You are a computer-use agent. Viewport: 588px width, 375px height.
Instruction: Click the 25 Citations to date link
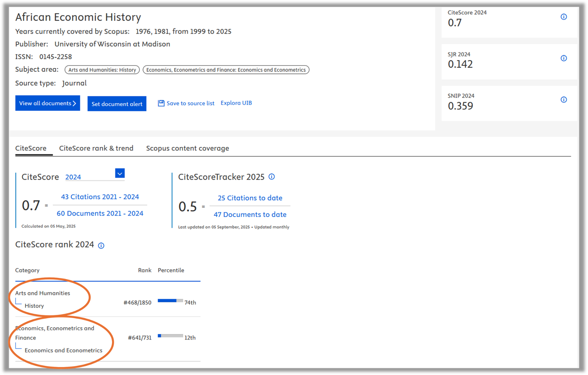click(x=250, y=198)
